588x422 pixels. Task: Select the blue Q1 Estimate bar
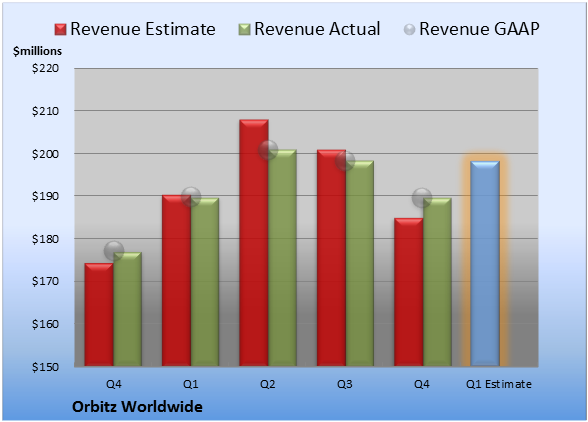point(485,263)
